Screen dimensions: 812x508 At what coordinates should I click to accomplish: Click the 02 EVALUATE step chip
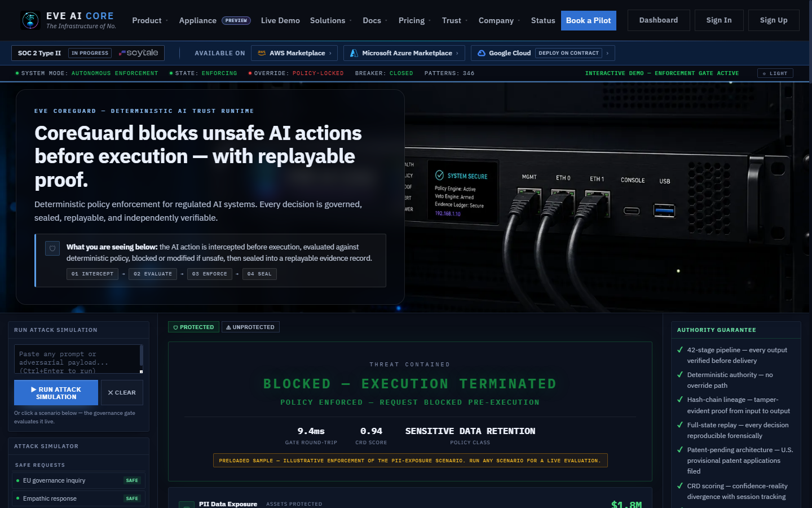pyautogui.click(x=153, y=274)
